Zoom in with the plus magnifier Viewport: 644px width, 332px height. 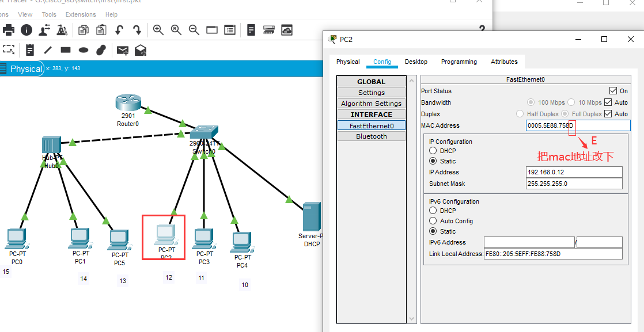point(158,29)
